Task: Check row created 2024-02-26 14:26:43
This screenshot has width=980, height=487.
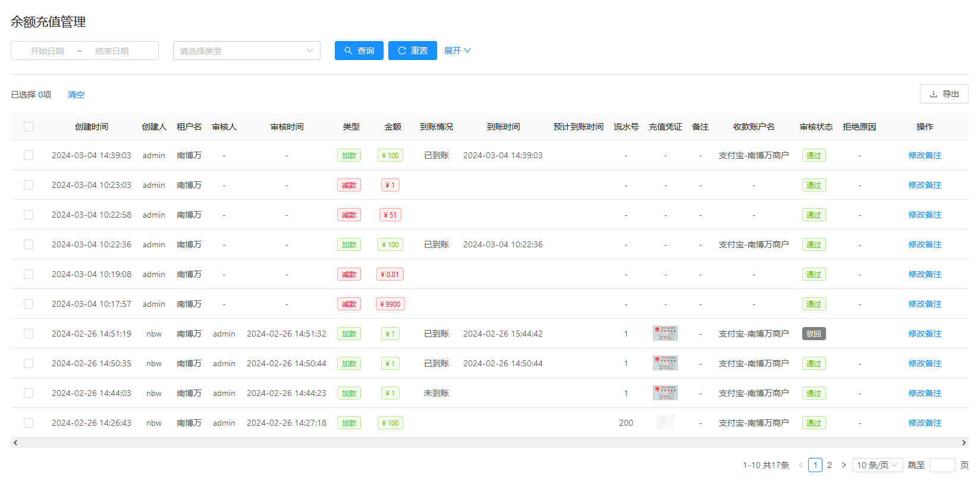Action: click(29, 423)
